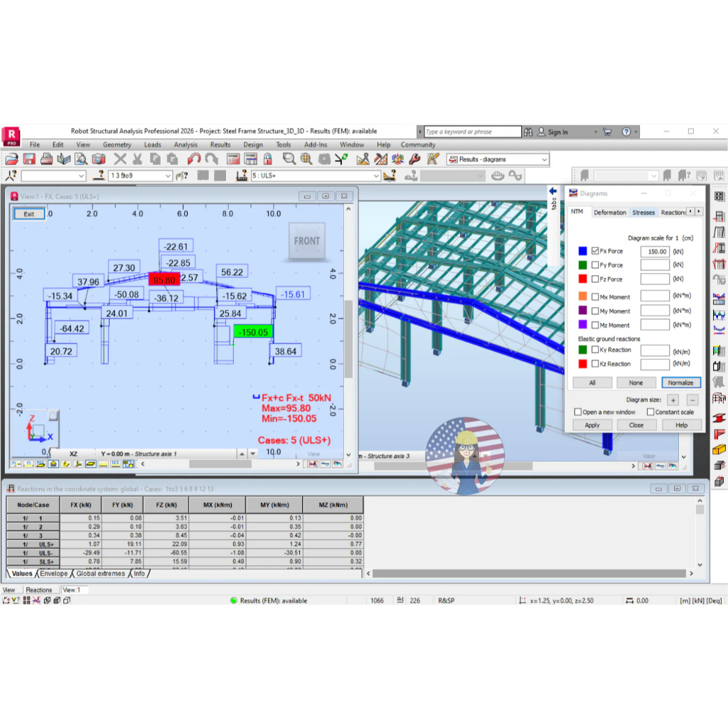728x728 pixels.
Task: Enable the Constant scale checkbox
Action: pyautogui.click(x=651, y=412)
